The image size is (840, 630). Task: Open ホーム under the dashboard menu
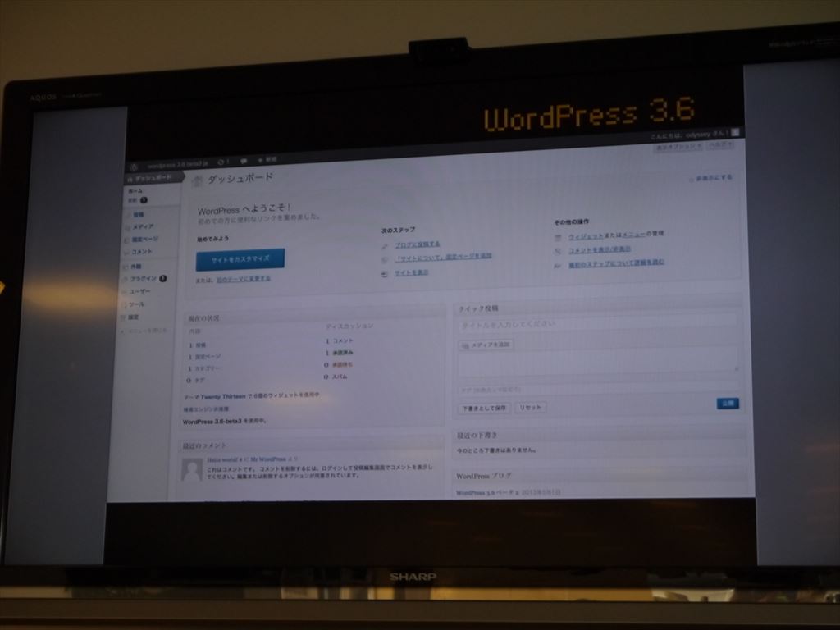click(135, 190)
